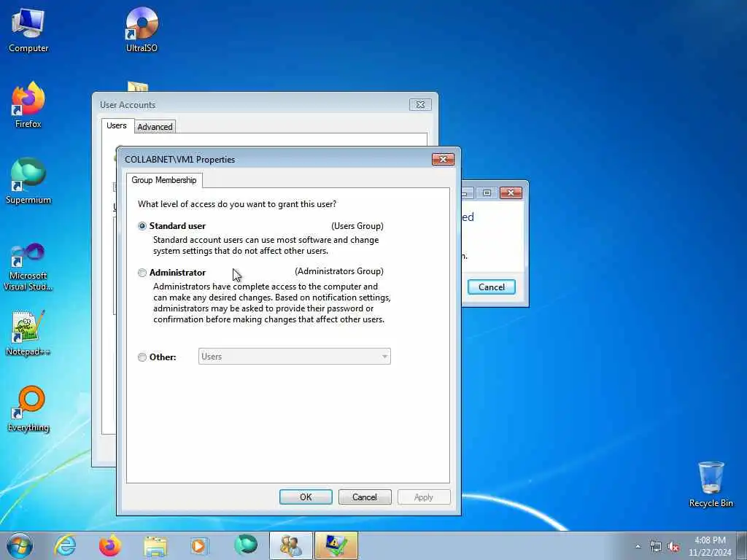
Task: Open the network status tray icon
Action: (x=656, y=546)
